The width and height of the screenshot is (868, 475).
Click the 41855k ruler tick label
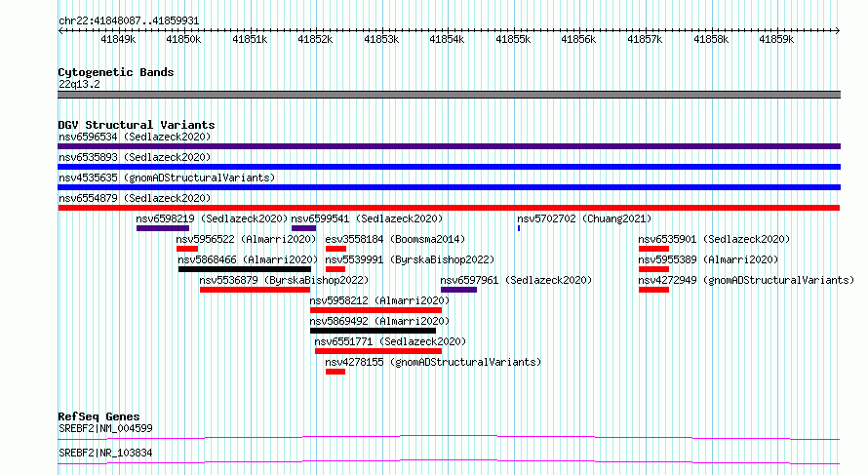(513, 39)
